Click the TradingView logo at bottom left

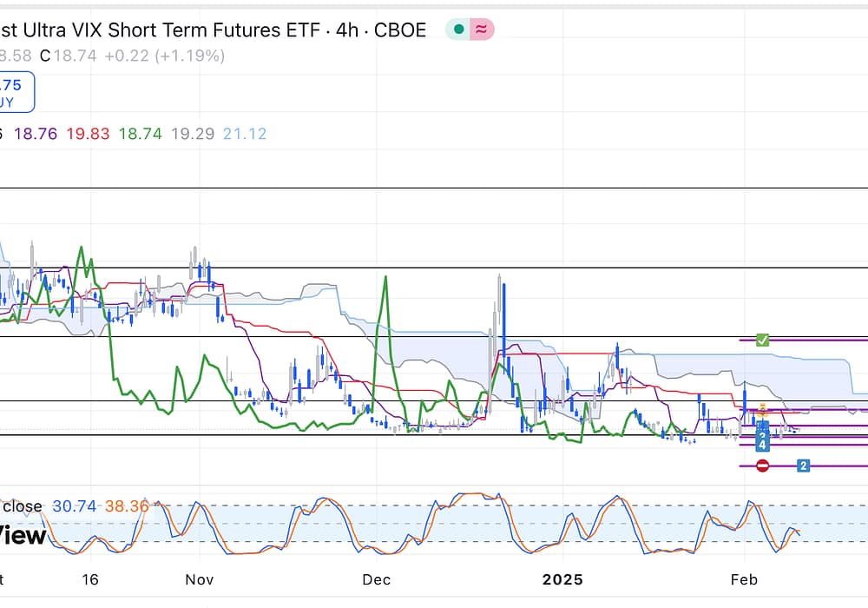tap(22, 536)
